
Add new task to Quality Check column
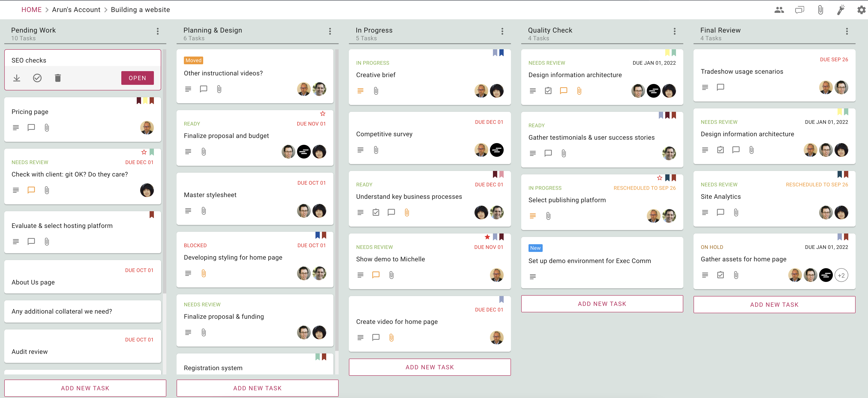(x=602, y=304)
